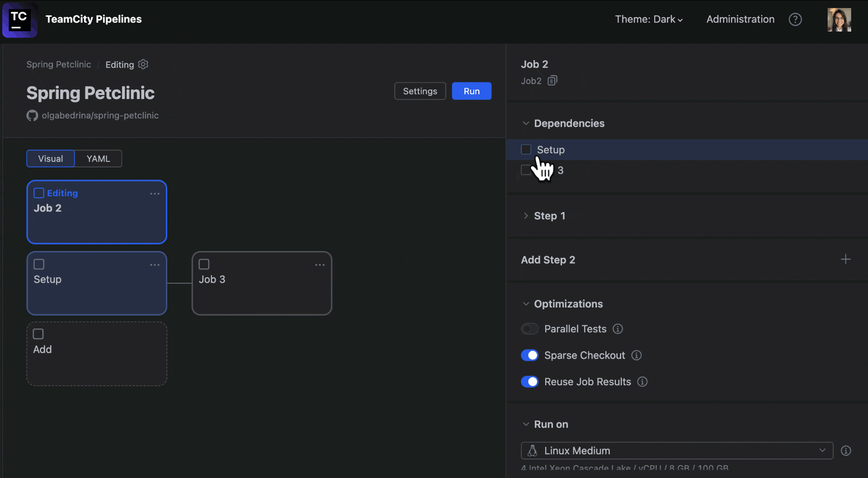Open the three-dot menu on Job 2 card
The height and width of the screenshot is (478, 868).
(x=155, y=194)
